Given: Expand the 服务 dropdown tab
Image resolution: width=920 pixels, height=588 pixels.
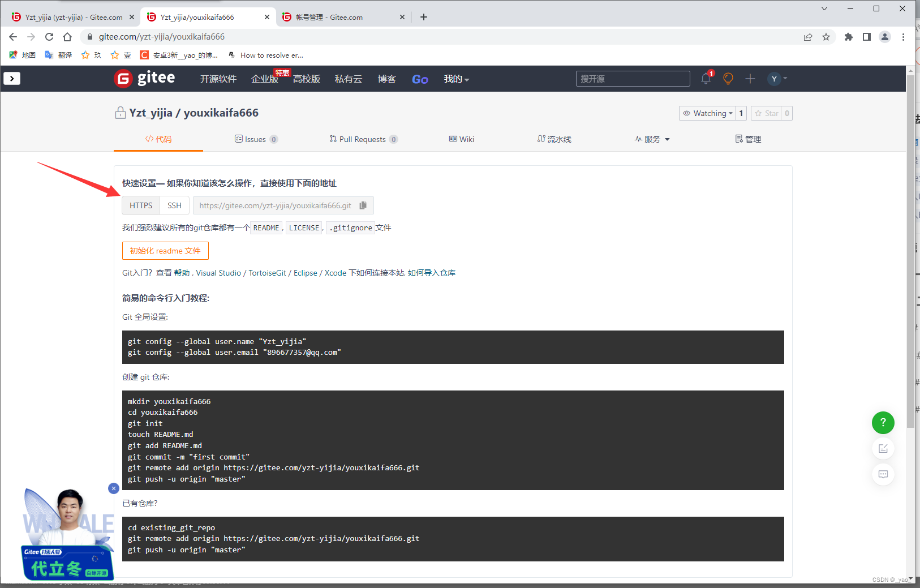Looking at the screenshot, I should click(x=652, y=139).
